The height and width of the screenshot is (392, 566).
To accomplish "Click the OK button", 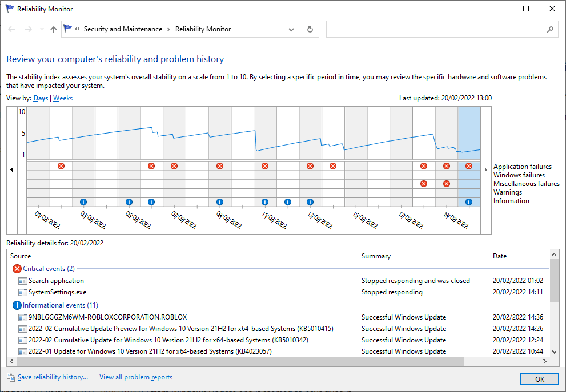I will 540,379.
